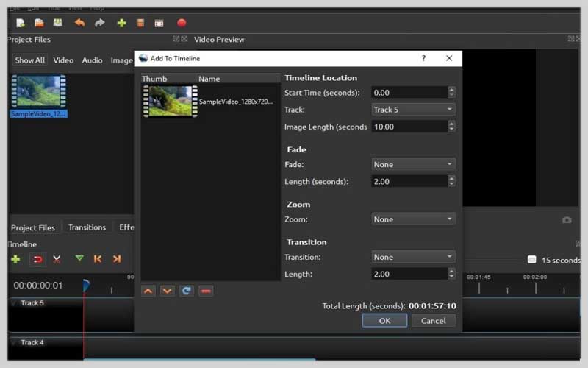Open the Fade dropdown set to None
Image resolution: width=588 pixels, height=368 pixels.
click(x=413, y=164)
